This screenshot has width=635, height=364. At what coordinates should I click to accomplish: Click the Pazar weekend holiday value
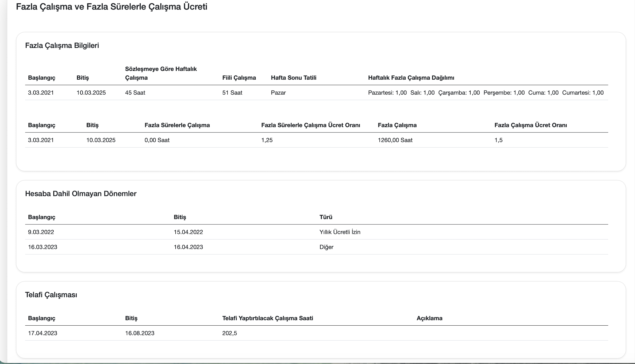pyautogui.click(x=278, y=93)
